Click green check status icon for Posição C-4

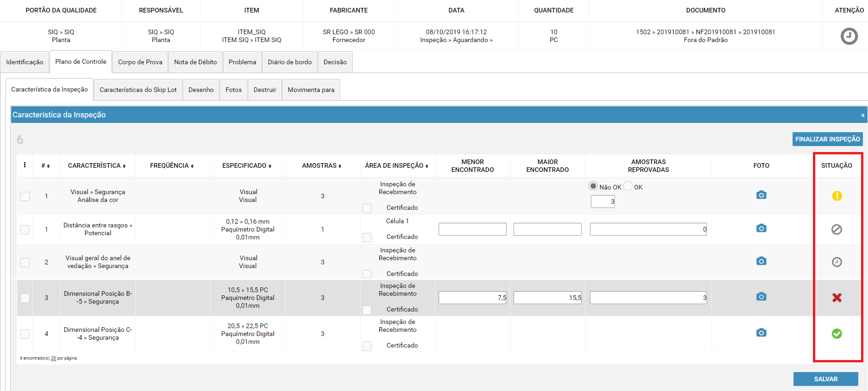pos(837,334)
